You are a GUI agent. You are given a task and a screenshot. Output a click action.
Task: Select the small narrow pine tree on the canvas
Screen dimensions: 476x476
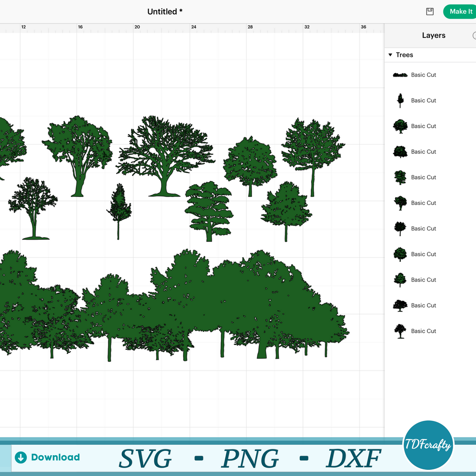119,207
